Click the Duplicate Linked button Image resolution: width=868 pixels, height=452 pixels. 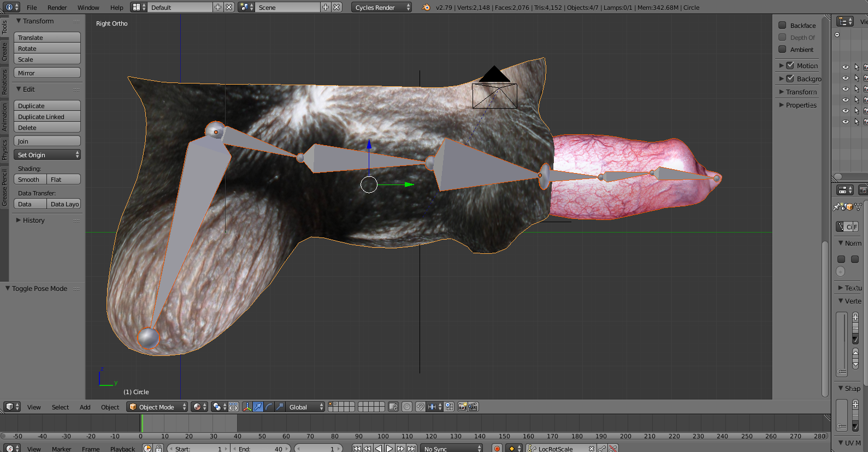click(47, 117)
